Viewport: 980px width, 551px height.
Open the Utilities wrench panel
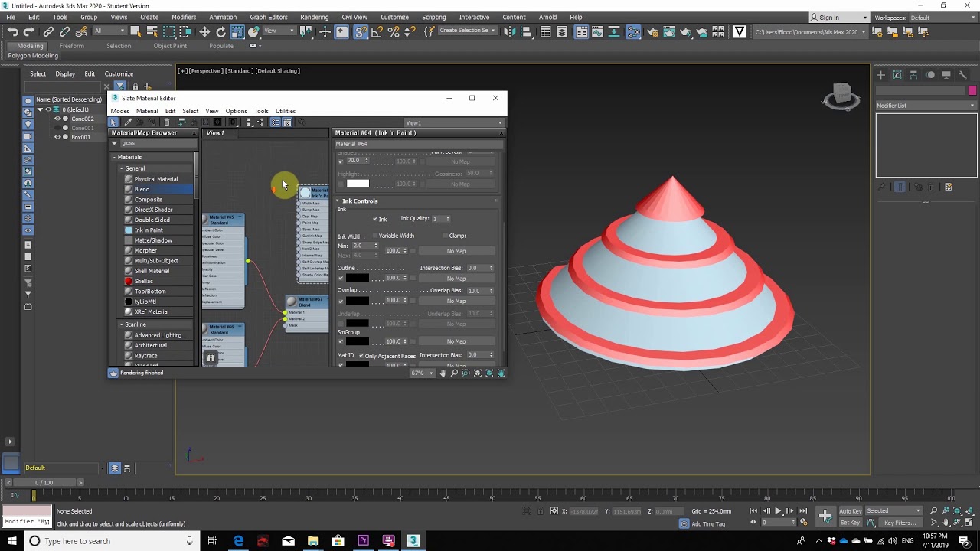963,74
